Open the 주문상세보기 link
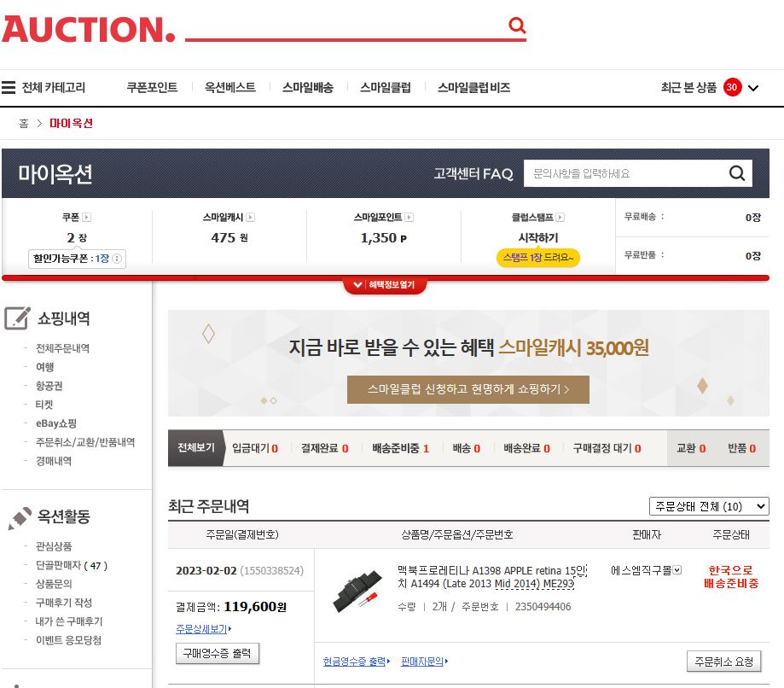784x688 pixels. click(x=202, y=629)
